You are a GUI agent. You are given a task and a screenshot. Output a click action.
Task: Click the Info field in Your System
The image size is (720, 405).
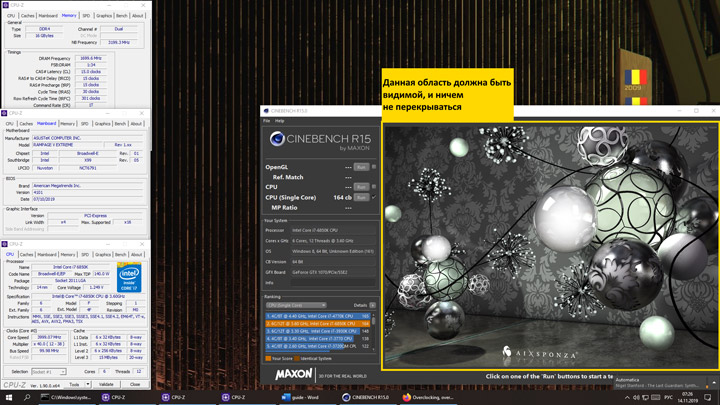[333, 283]
